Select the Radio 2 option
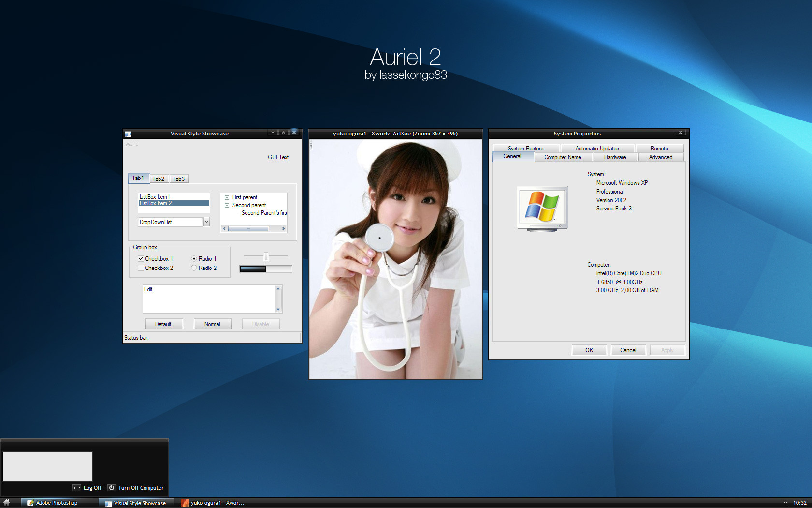Screen dimensions: 812x508 coord(194,268)
